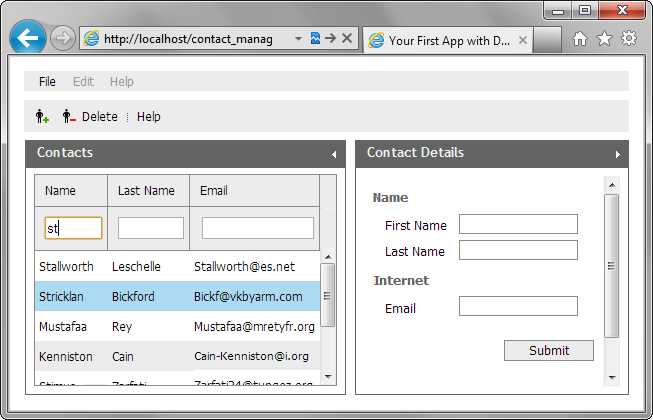Click the Submit button
The height and width of the screenshot is (420, 653).
(548, 350)
